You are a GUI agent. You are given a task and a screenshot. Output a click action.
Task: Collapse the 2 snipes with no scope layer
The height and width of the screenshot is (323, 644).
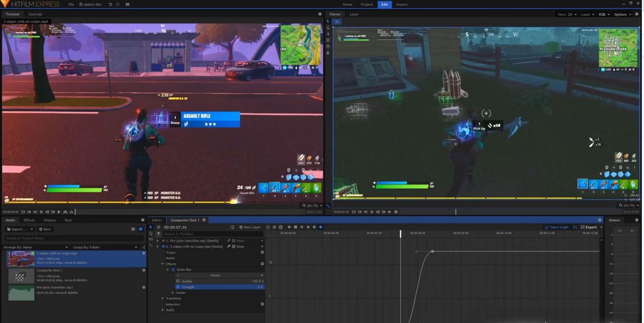pos(158,247)
